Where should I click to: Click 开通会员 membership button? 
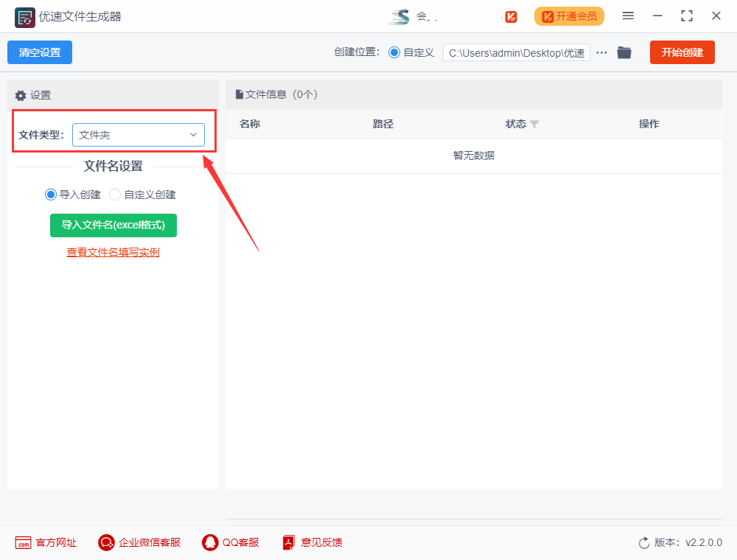[x=569, y=16]
